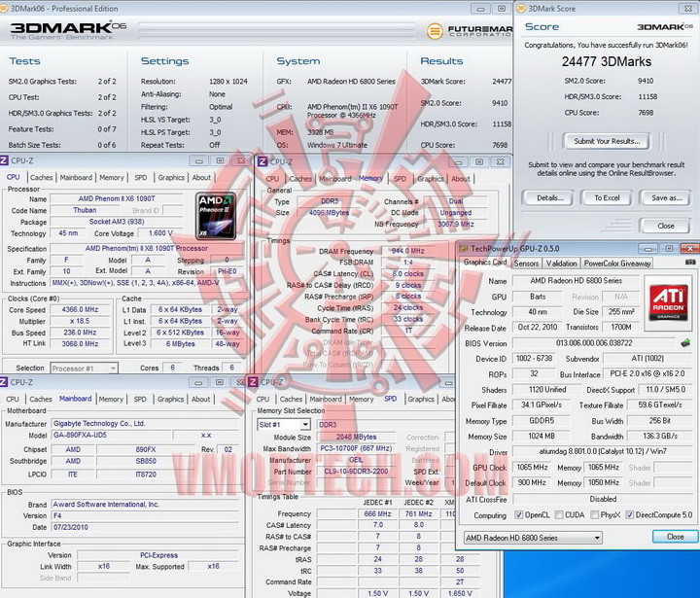Viewport: 700px width, 598px height.
Task: Open Graphics tab in CPU-Z CPU window
Action: (x=171, y=177)
